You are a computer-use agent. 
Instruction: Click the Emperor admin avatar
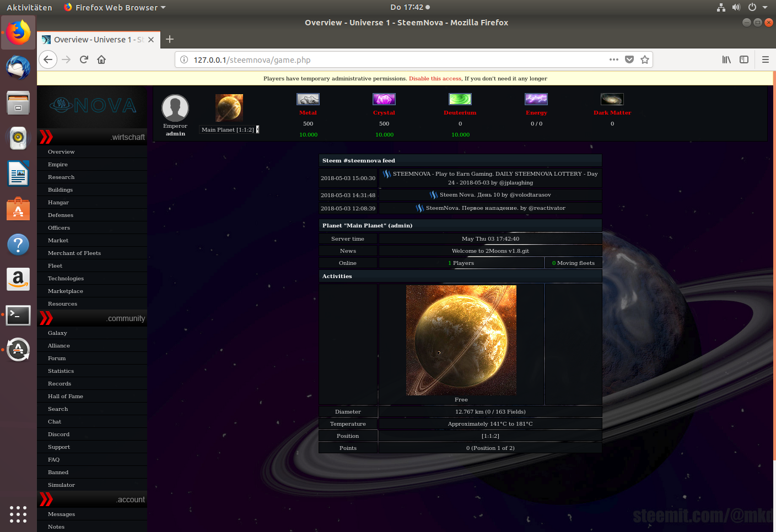[x=175, y=108]
